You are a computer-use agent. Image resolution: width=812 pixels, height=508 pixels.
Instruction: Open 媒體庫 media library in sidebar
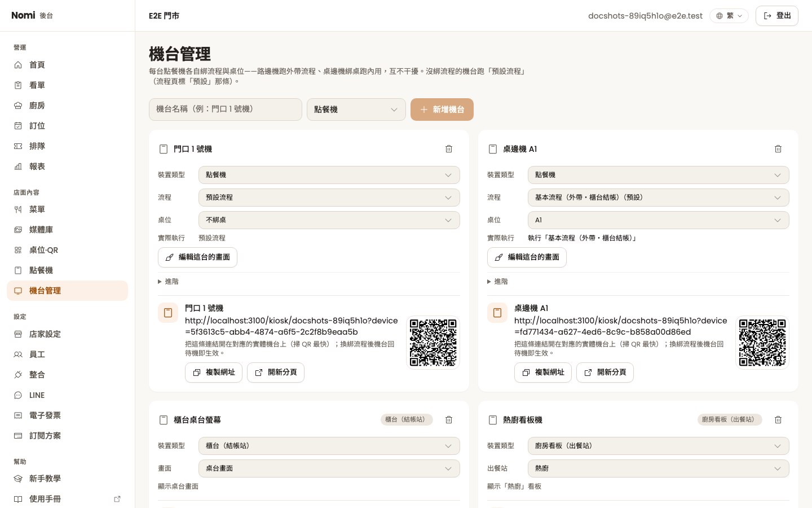tap(67, 230)
